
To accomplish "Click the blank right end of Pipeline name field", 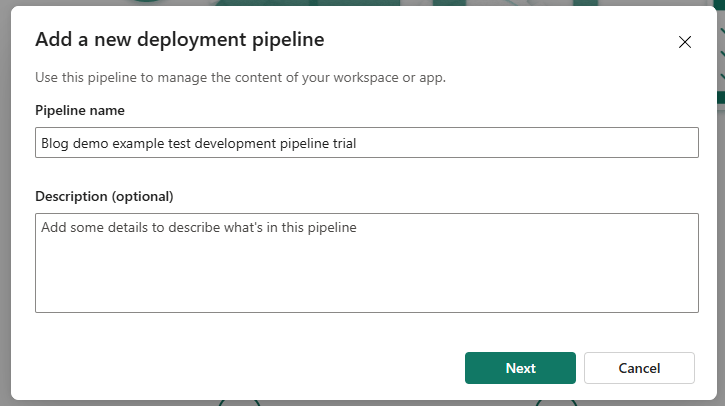I will (600, 143).
